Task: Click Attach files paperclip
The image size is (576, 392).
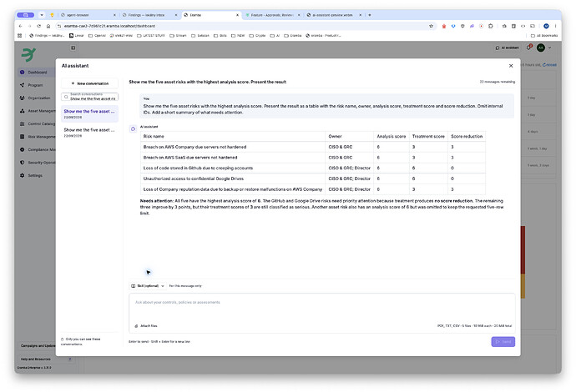Action: pyautogui.click(x=146, y=326)
